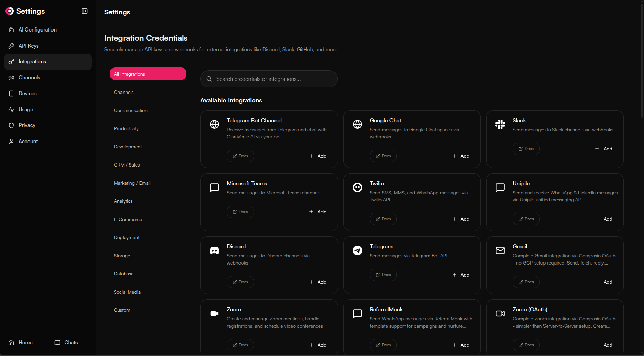Switch to the All Integrations tab

click(148, 74)
